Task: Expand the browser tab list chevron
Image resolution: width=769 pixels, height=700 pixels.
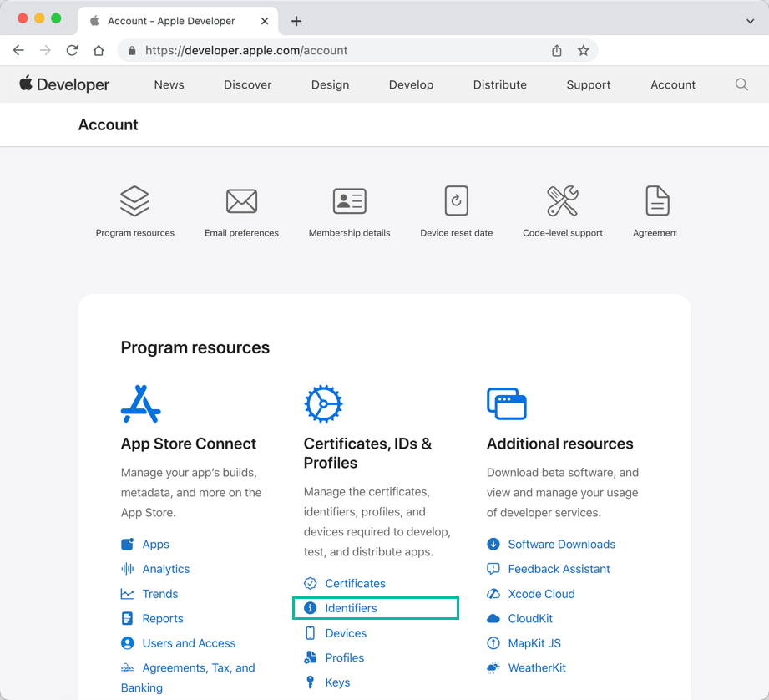Action: coord(750,21)
